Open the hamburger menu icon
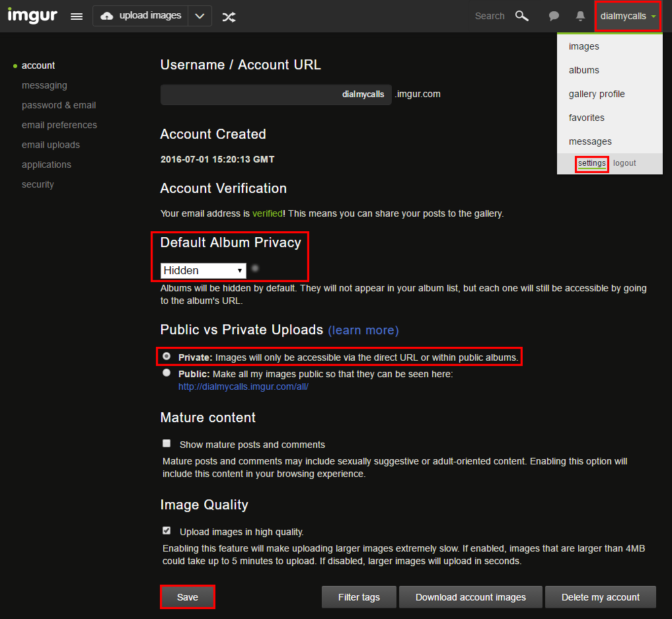Screen dimensions: 672x619 click(x=77, y=17)
